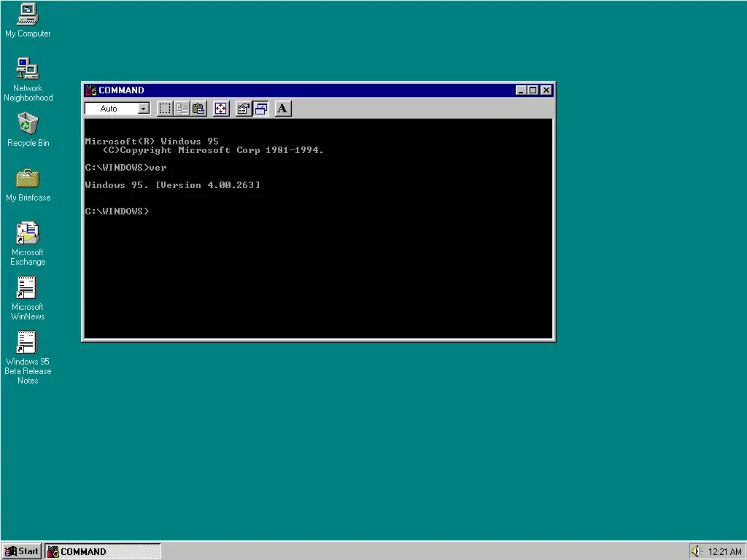The image size is (747, 560).
Task: Click the speaker volume icon in the tray
Action: point(697,551)
